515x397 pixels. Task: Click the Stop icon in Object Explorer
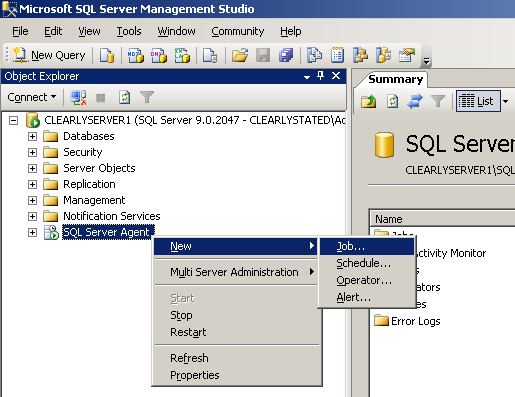pos(101,98)
